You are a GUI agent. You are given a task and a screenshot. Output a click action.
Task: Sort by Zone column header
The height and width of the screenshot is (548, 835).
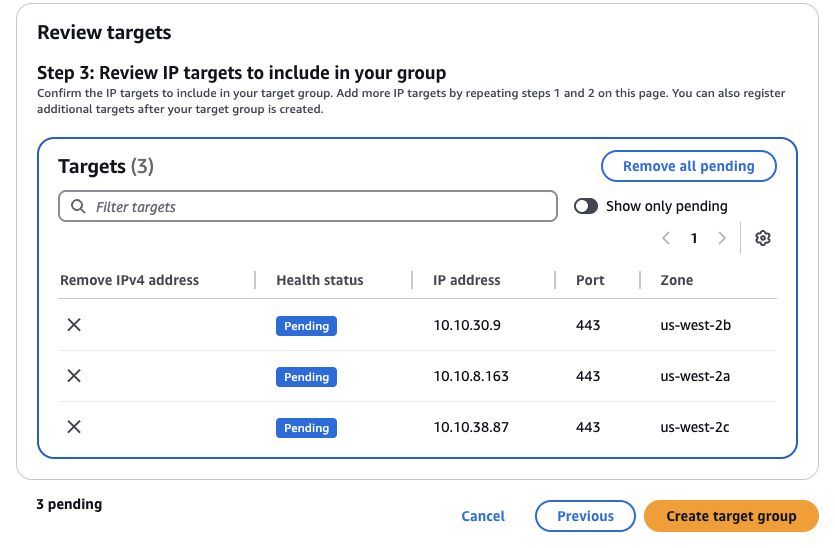point(677,280)
